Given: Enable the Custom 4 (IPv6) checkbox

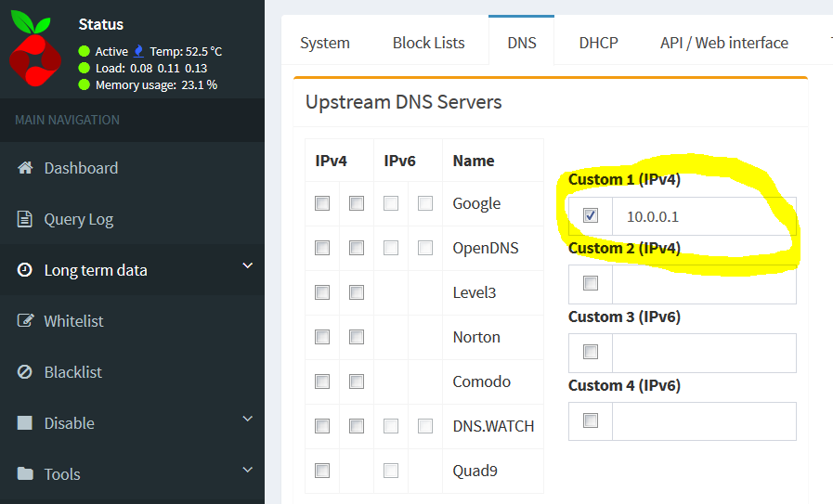Looking at the screenshot, I should tap(591, 420).
